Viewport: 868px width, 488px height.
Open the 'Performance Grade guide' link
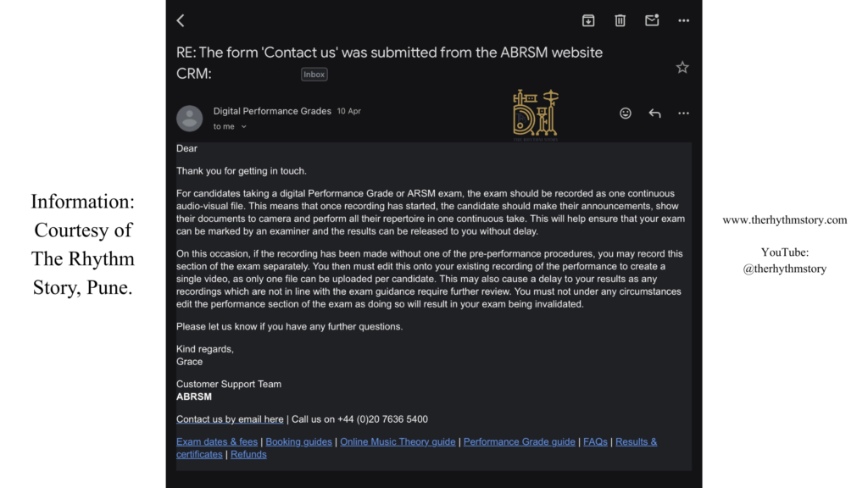(519, 441)
